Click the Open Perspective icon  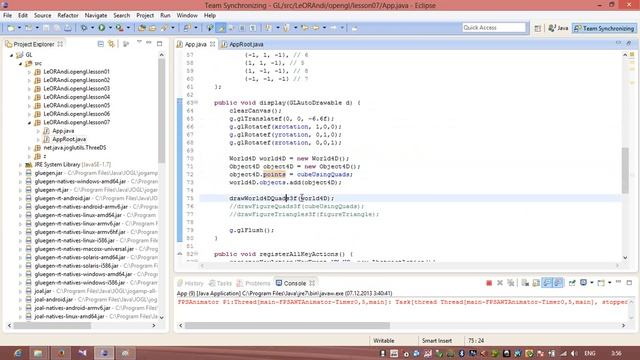pyautogui.click(x=538, y=28)
